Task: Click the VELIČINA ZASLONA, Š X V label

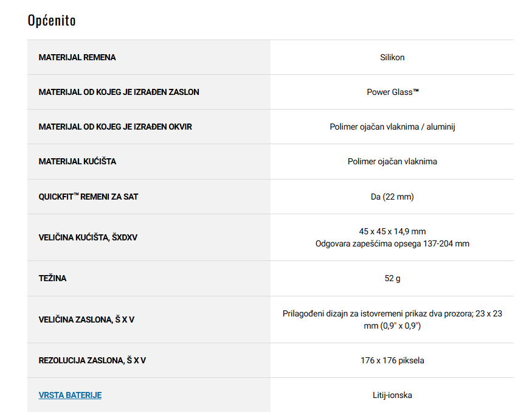Action: click(x=86, y=319)
